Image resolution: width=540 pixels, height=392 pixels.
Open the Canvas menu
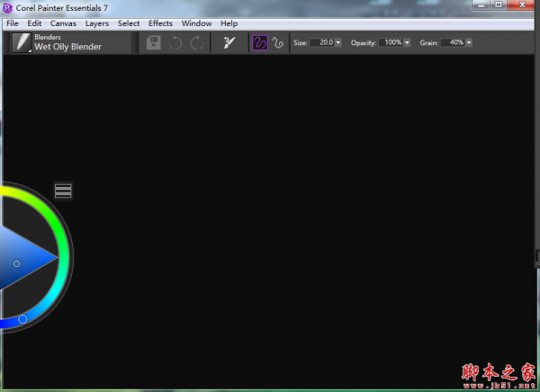click(63, 23)
